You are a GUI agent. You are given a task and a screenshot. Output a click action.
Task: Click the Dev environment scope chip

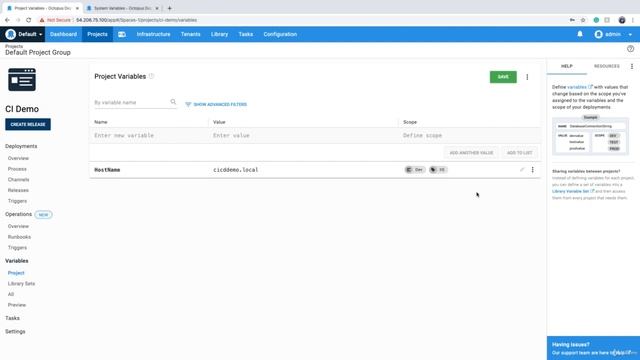(x=415, y=170)
